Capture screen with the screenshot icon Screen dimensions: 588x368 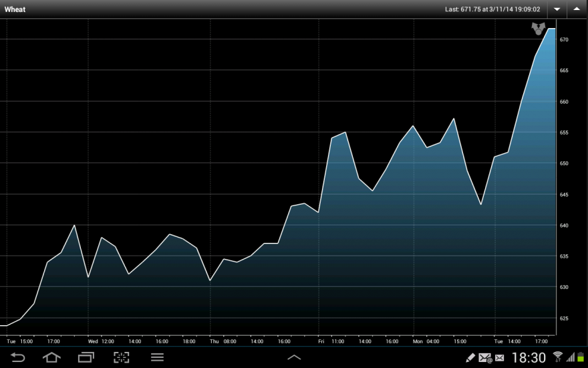(x=122, y=357)
